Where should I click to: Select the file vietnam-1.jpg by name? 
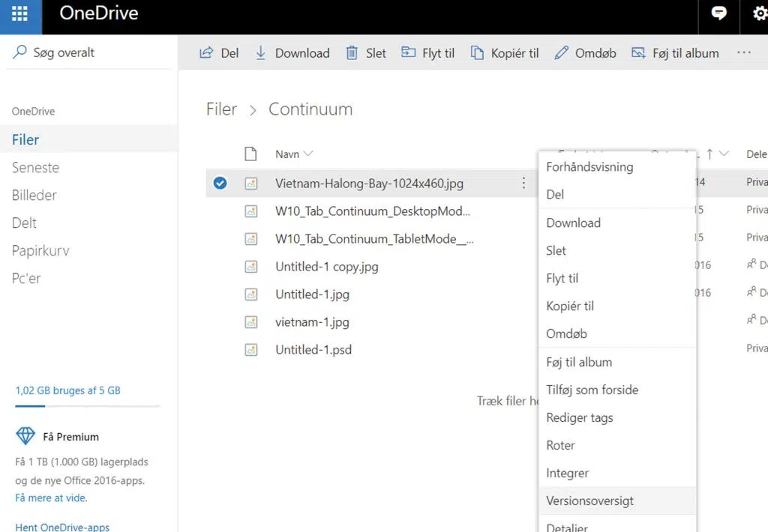coord(313,322)
